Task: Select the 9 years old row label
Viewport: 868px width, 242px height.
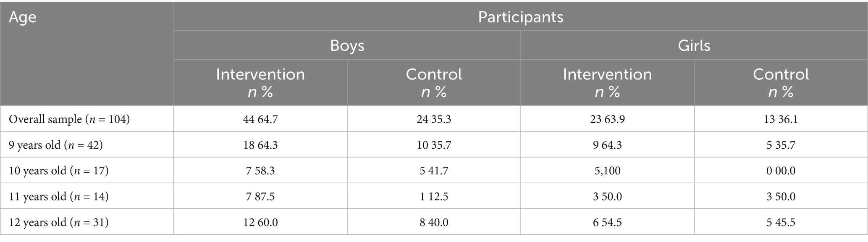Action: [56, 145]
